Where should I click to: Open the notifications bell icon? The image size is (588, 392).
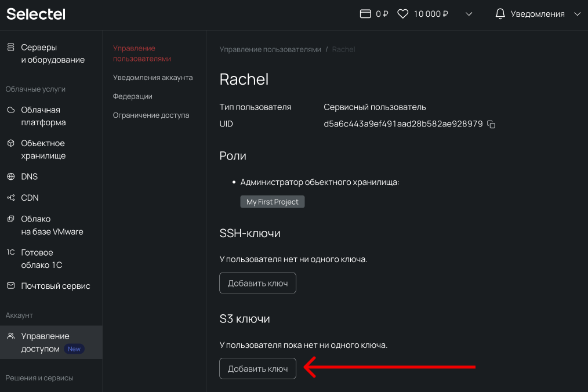pyautogui.click(x=500, y=14)
